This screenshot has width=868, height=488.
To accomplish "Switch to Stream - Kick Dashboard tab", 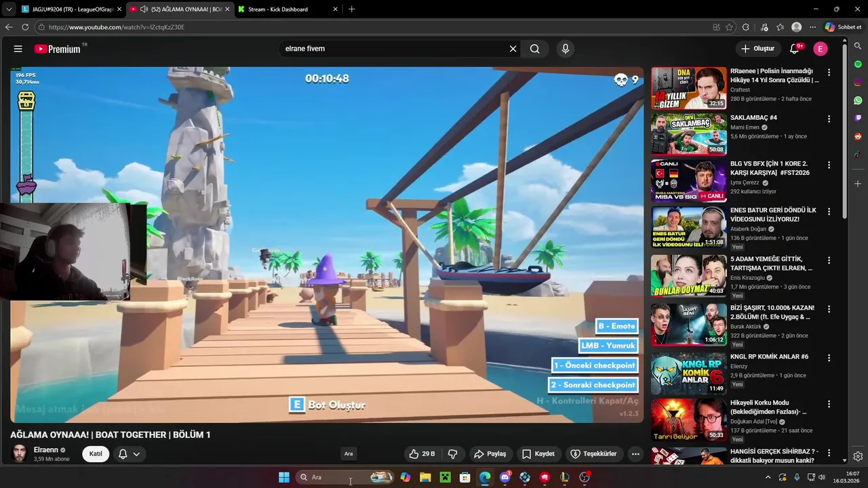I will 288,9.
